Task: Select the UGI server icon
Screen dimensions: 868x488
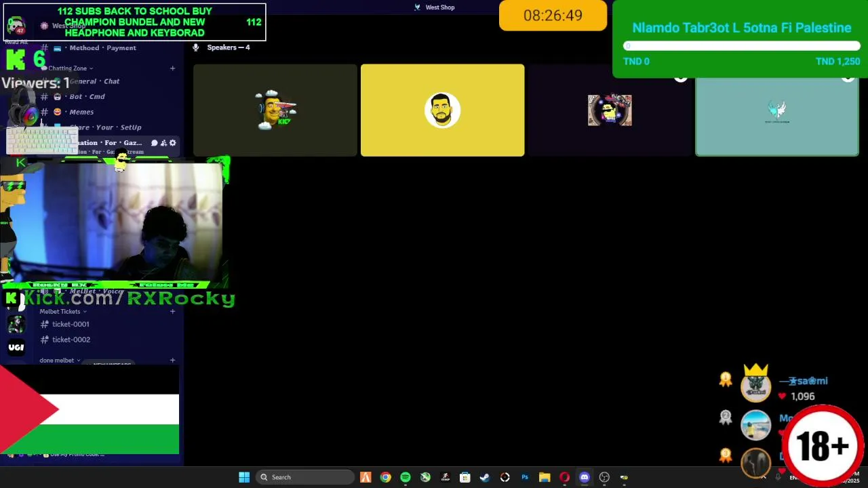Action: pos(16,347)
